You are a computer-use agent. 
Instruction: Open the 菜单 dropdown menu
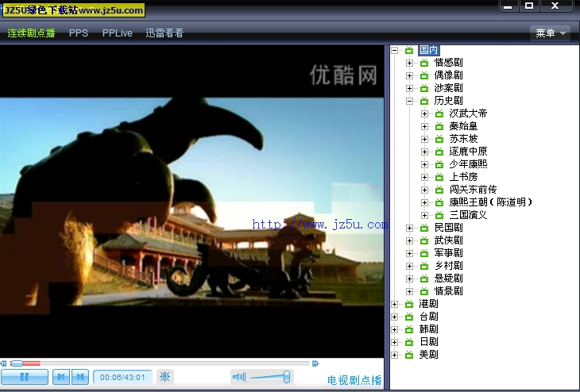[x=550, y=33]
